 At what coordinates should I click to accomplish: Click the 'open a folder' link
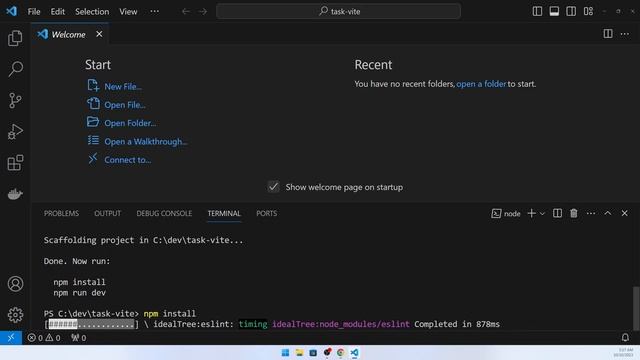[x=481, y=84]
